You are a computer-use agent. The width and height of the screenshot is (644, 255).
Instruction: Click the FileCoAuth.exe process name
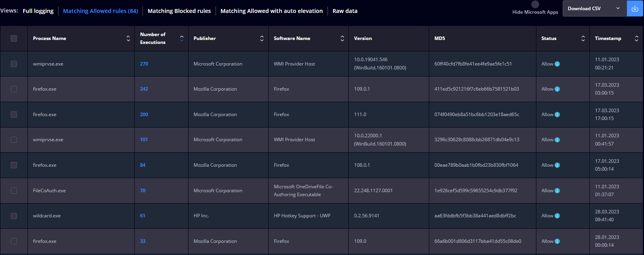[49, 191]
